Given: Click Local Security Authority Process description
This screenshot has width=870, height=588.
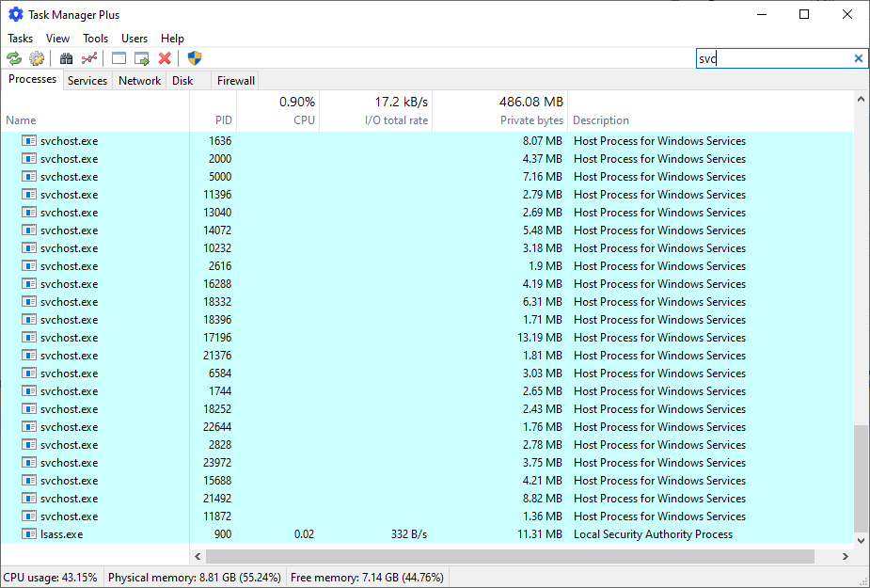Looking at the screenshot, I should pos(653,534).
